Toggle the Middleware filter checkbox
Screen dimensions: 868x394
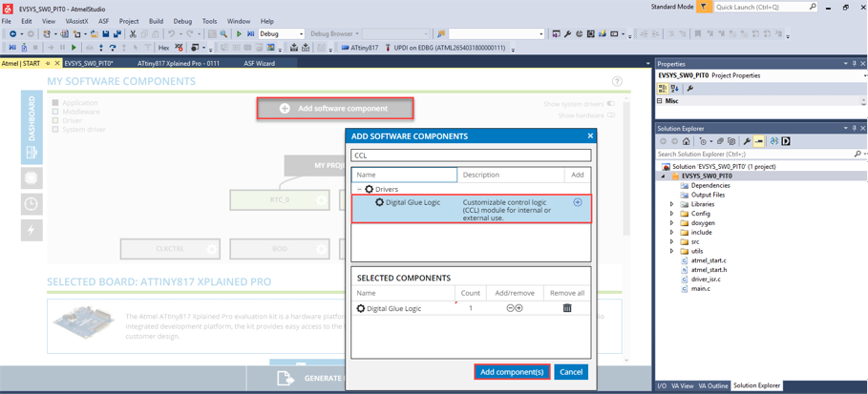point(54,112)
